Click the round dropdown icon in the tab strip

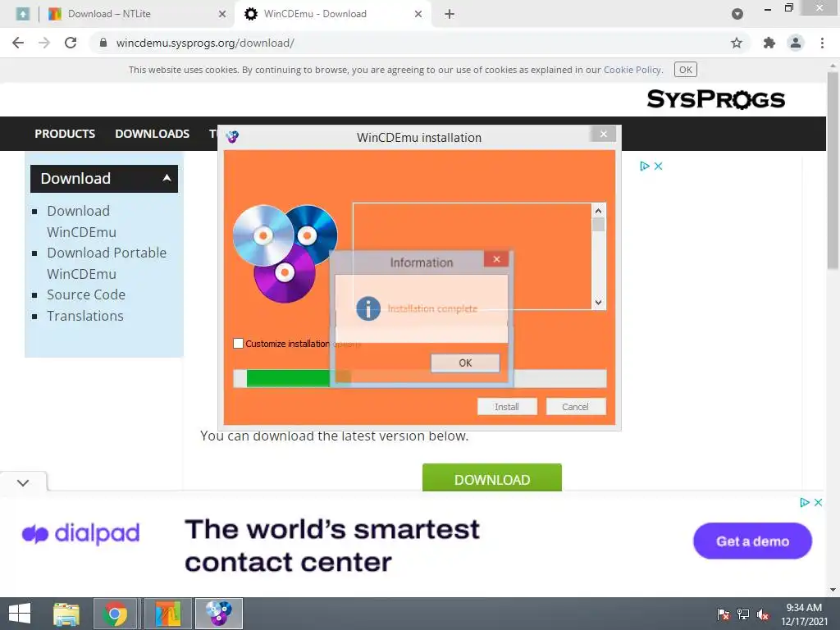pyautogui.click(x=737, y=14)
